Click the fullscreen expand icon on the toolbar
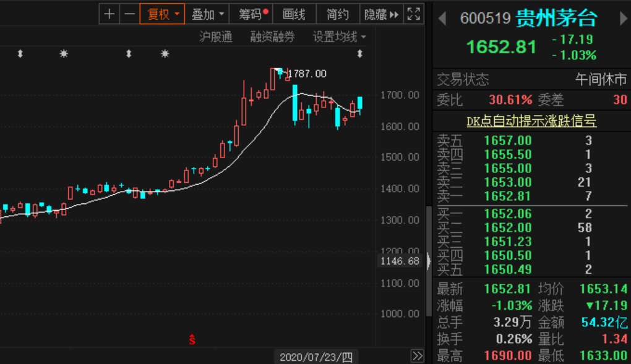 coord(413,14)
